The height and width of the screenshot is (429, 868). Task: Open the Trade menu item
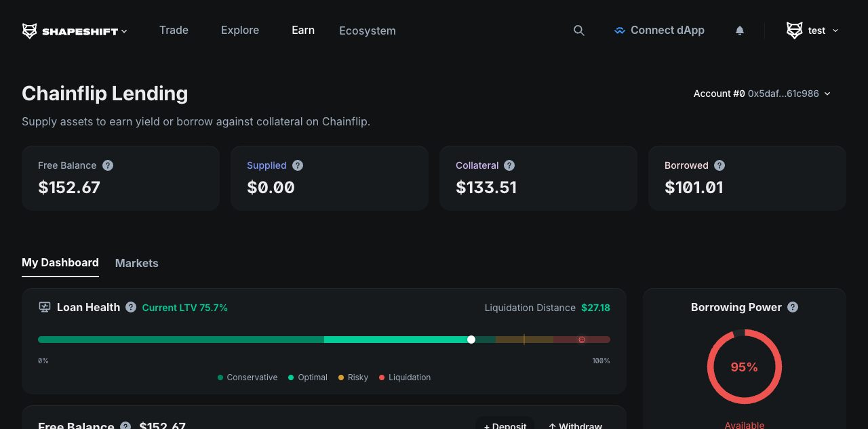174,30
